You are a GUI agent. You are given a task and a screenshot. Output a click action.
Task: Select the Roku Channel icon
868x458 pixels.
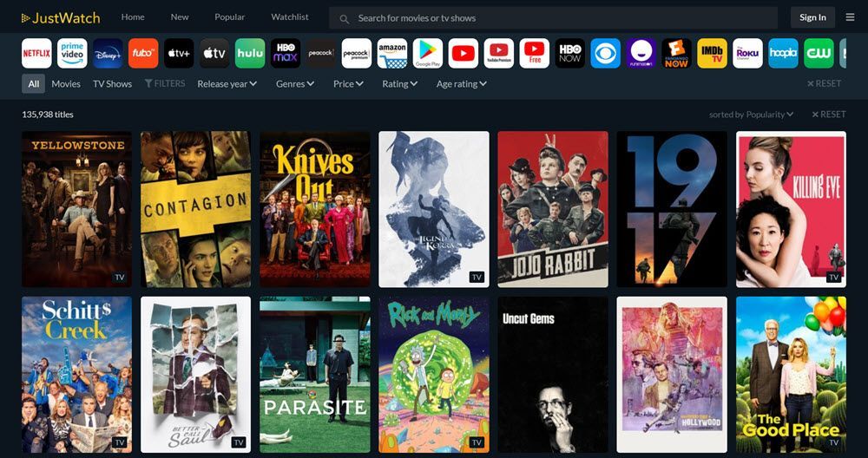pos(748,53)
